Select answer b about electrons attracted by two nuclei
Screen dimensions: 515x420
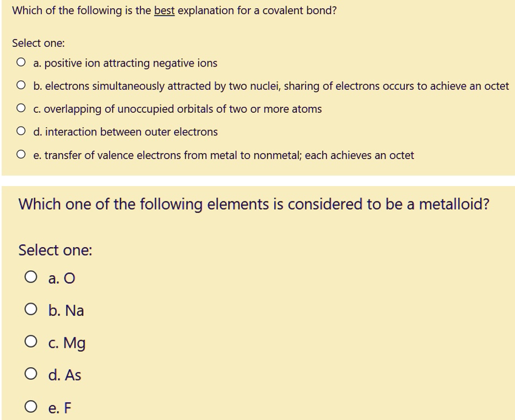pyautogui.click(x=20, y=86)
